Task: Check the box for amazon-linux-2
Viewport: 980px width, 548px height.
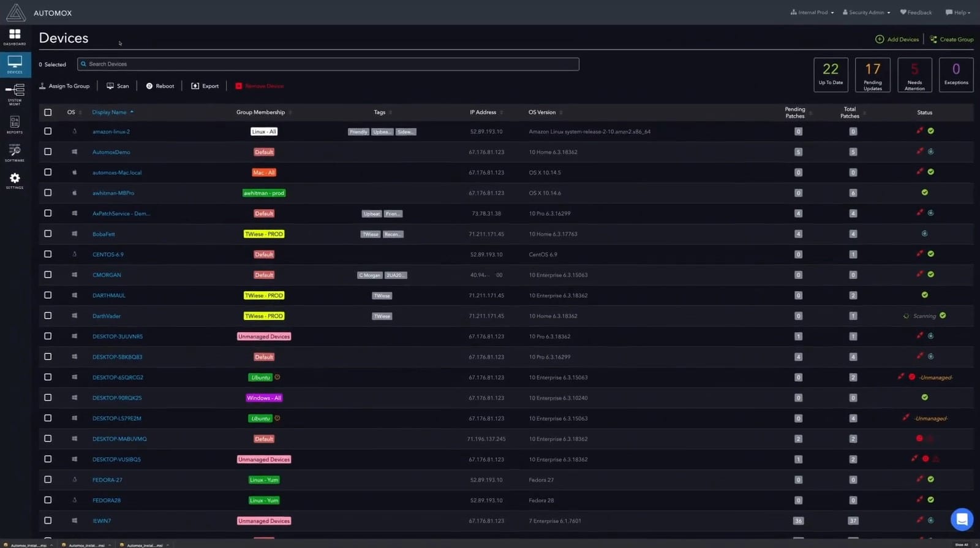Action: 48,131
